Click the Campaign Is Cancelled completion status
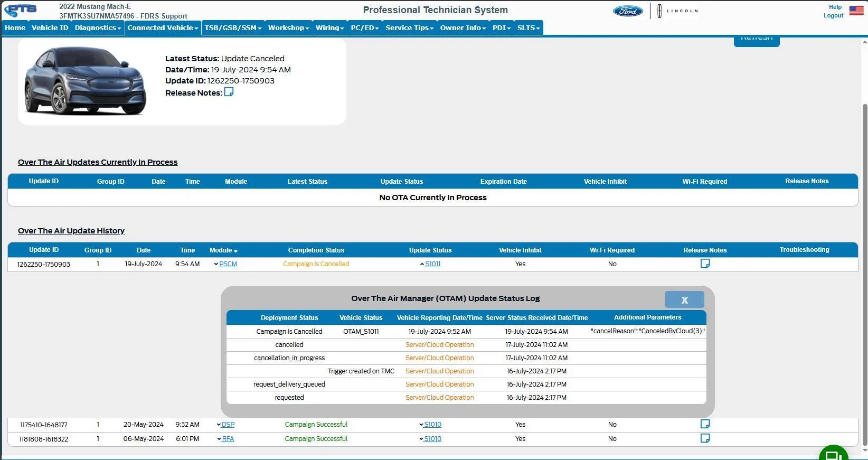Image resolution: width=868 pixels, height=460 pixels. pos(316,264)
